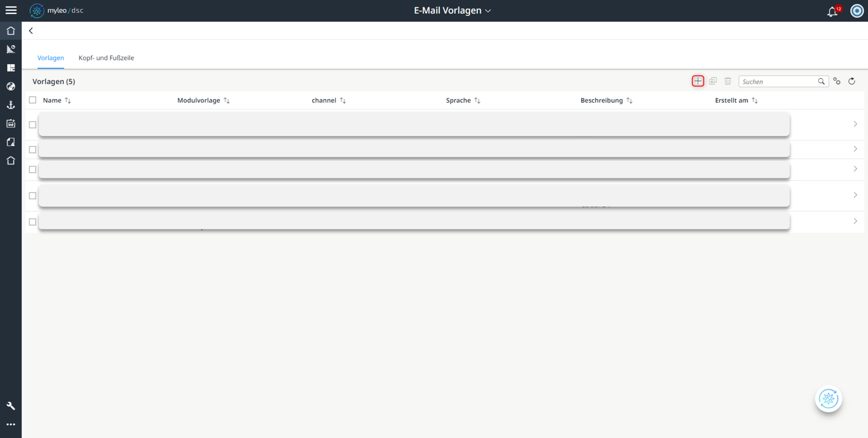Open the truck scheduling sidebar icon

tap(11, 124)
